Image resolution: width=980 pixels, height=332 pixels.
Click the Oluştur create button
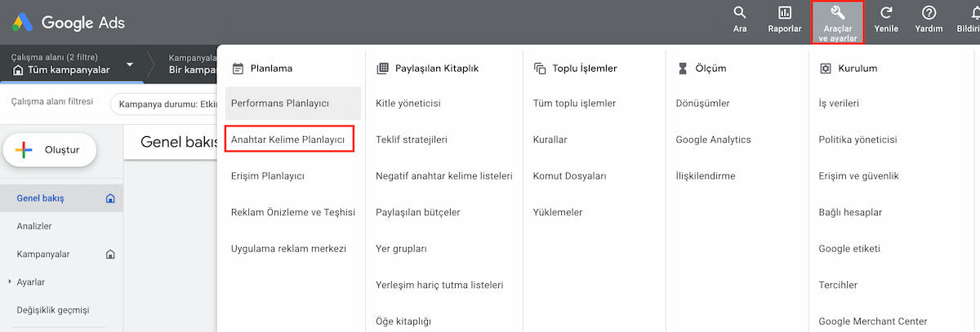(51, 150)
